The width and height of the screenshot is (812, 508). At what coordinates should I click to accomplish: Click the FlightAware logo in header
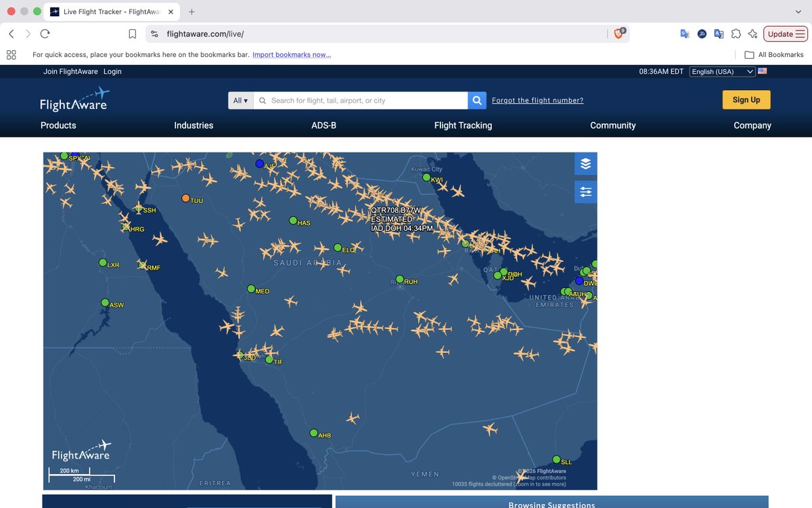click(74, 99)
